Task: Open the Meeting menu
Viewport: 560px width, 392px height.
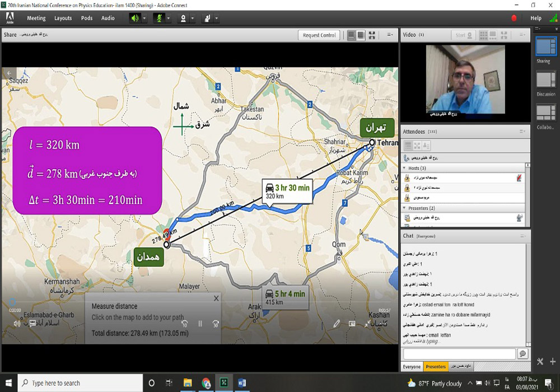Action: point(36,18)
